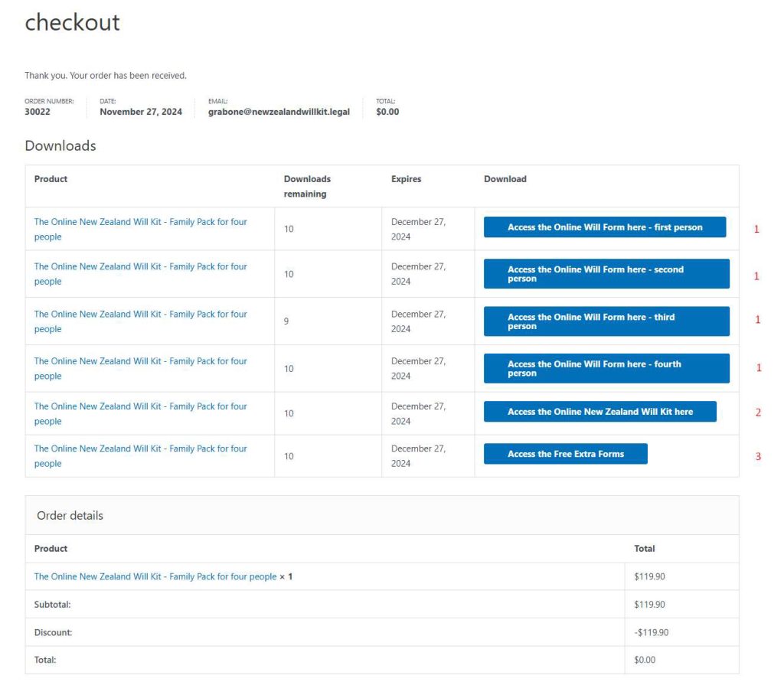Click the Downloads section heading

[60, 146]
